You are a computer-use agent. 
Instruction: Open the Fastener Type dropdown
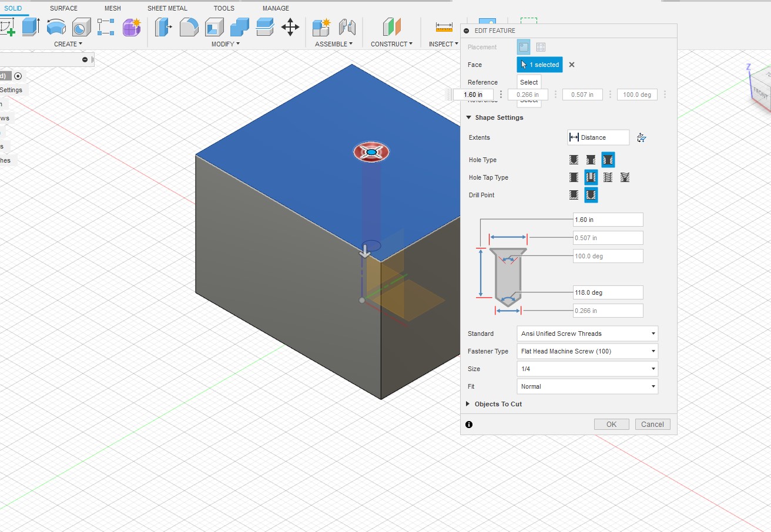coord(588,351)
